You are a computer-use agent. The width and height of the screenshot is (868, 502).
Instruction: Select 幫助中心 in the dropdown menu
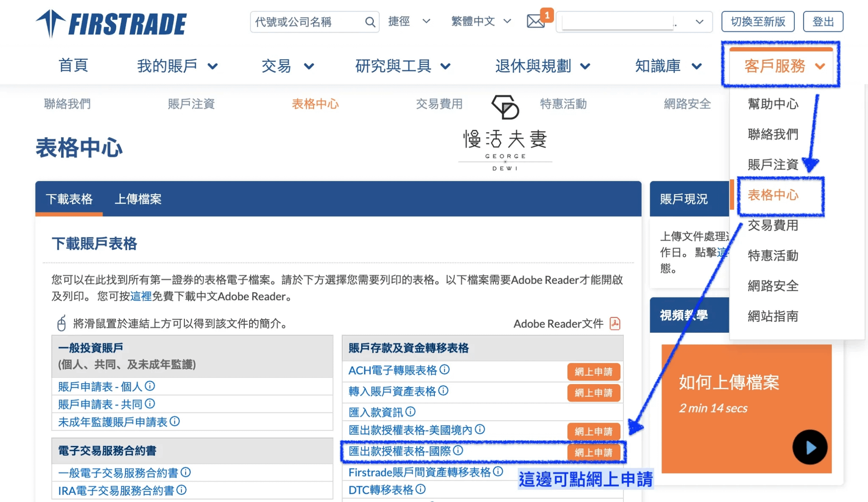click(773, 104)
